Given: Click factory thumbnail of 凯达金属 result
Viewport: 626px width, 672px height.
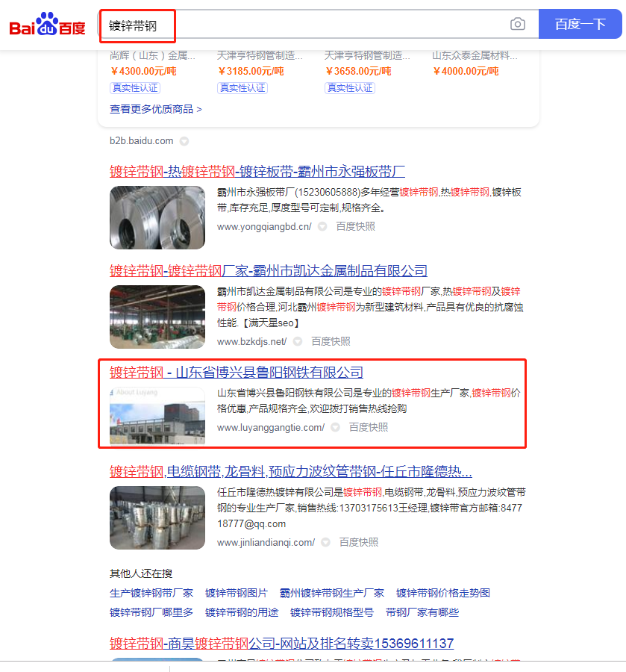Looking at the screenshot, I should [x=157, y=317].
